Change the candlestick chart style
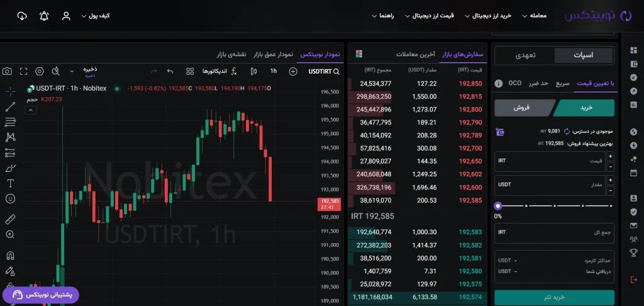Image resolution: width=644 pixels, height=306 pixels. (253, 71)
